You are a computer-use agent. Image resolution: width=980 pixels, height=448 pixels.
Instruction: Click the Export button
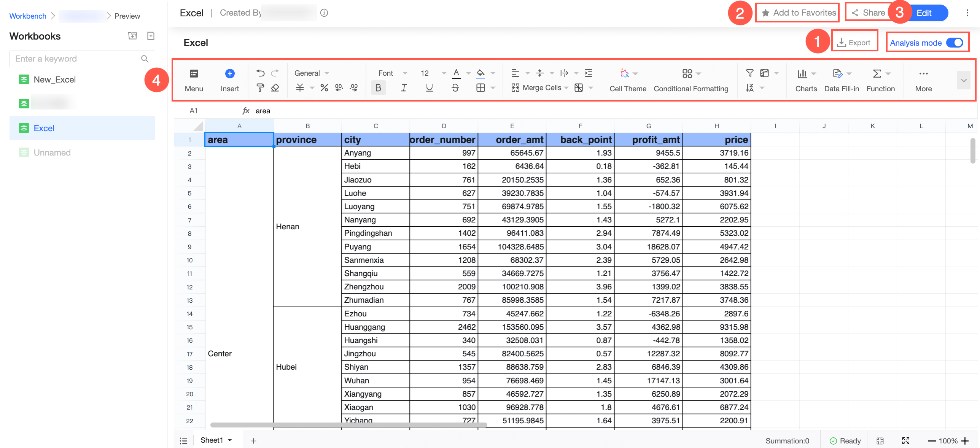coord(854,43)
